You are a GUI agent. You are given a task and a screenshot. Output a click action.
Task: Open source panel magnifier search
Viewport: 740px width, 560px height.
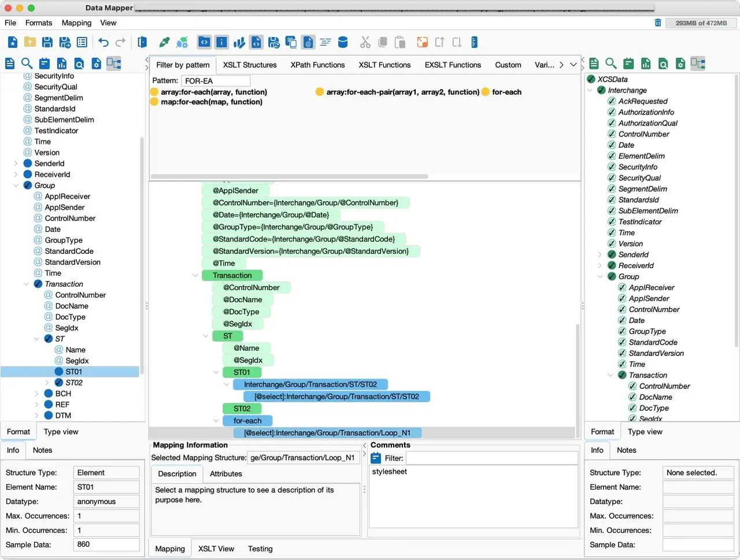click(x=27, y=64)
